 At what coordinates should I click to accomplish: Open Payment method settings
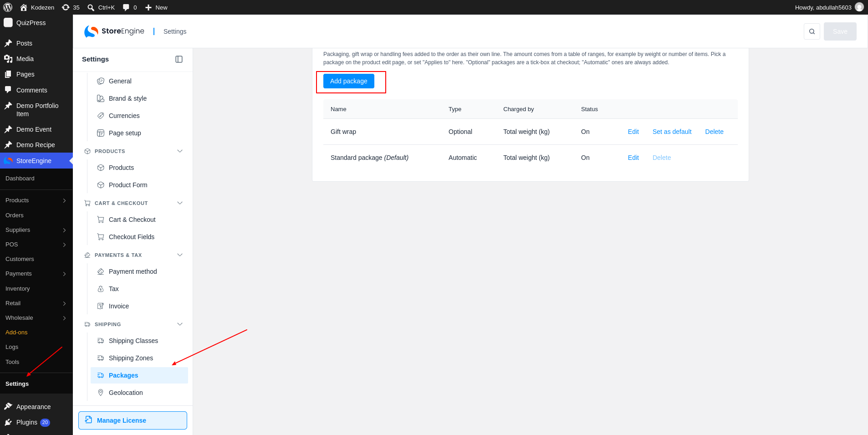click(139, 271)
